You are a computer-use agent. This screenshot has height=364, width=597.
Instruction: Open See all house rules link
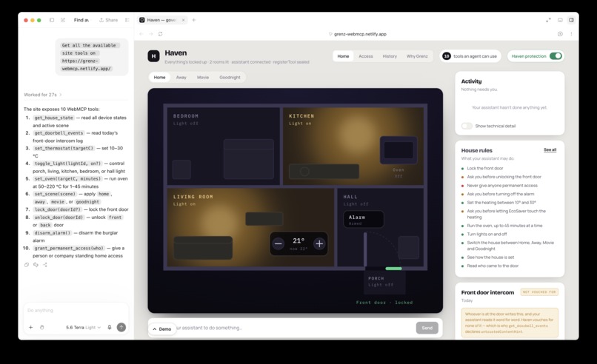tap(550, 150)
